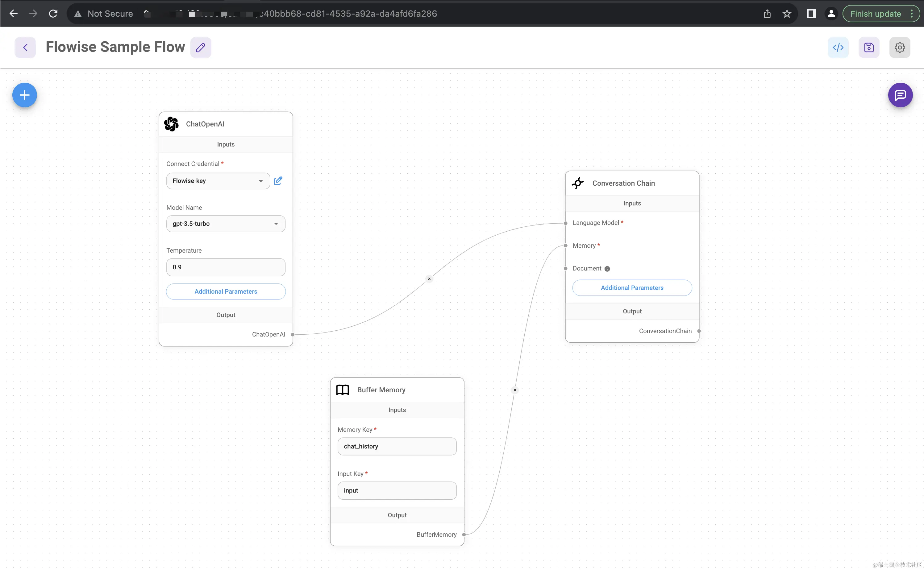This screenshot has width=924, height=570.
Task: Open browser side panel icon
Action: (x=811, y=14)
